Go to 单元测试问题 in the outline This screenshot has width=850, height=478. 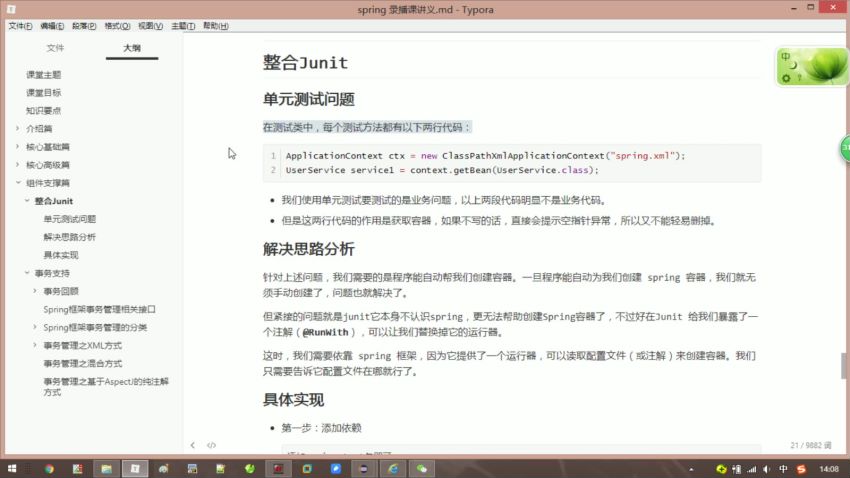tap(70, 219)
